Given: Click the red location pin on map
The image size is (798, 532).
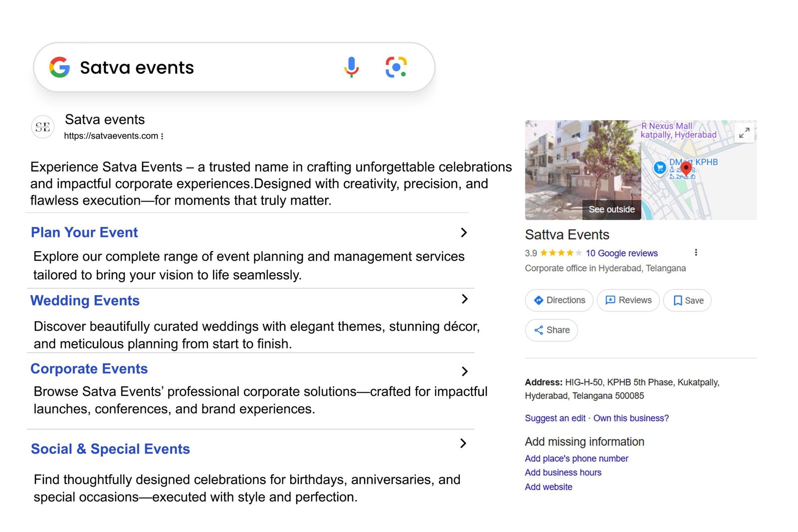Looking at the screenshot, I should [x=686, y=168].
